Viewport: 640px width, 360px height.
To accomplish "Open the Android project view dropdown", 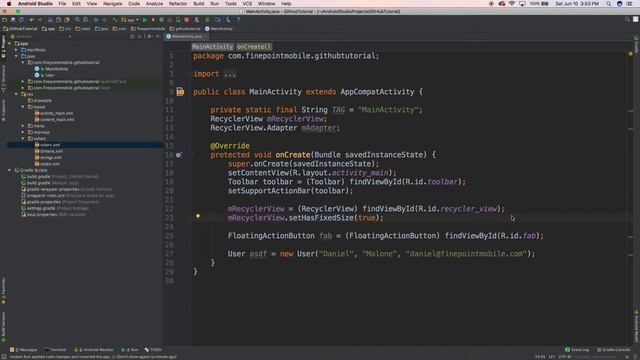I will (x=41, y=36).
